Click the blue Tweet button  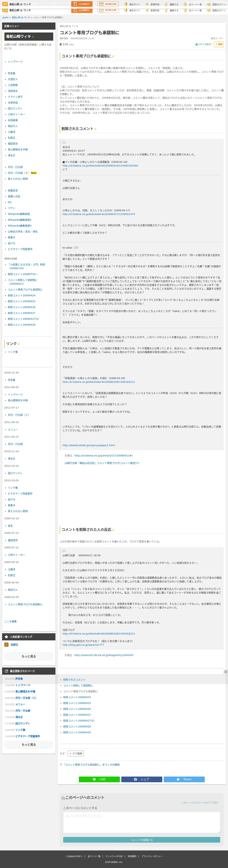click(x=184, y=779)
